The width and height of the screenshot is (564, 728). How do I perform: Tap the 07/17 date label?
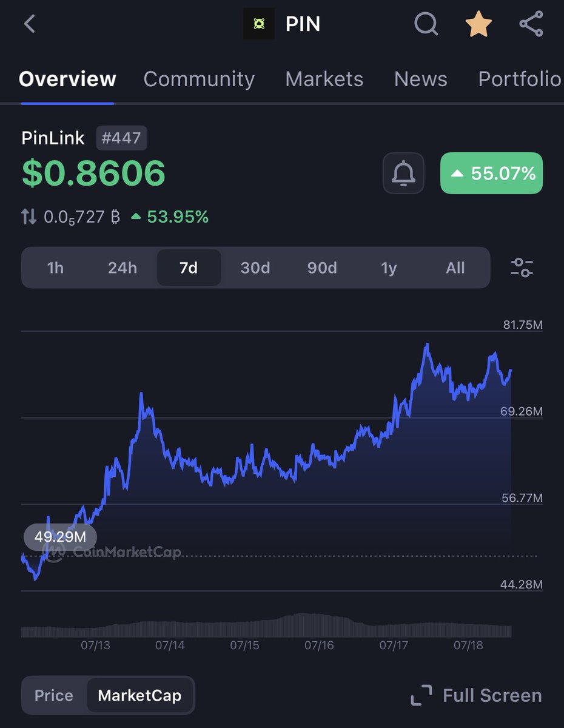point(394,645)
